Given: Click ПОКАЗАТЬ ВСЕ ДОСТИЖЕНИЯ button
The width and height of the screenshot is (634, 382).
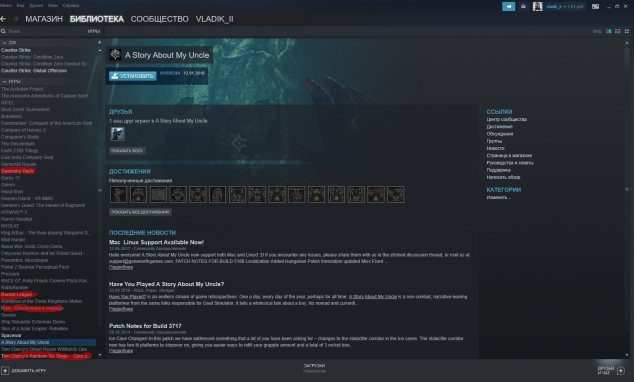Looking at the screenshot, I should (x=140, y=212).
